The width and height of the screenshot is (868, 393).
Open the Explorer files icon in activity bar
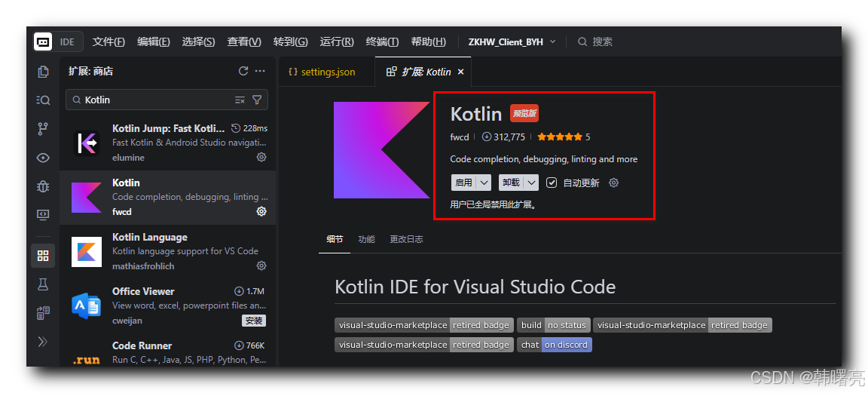(43, 72)
